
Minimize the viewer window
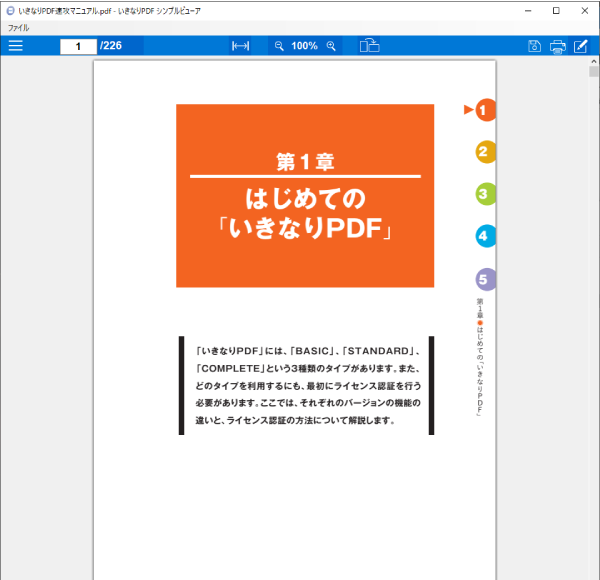[x=528, y=11]
